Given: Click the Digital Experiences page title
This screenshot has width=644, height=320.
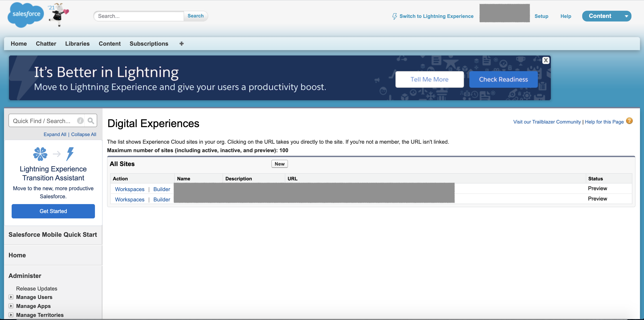Looking at the screenshot, I should pos(153,123).
